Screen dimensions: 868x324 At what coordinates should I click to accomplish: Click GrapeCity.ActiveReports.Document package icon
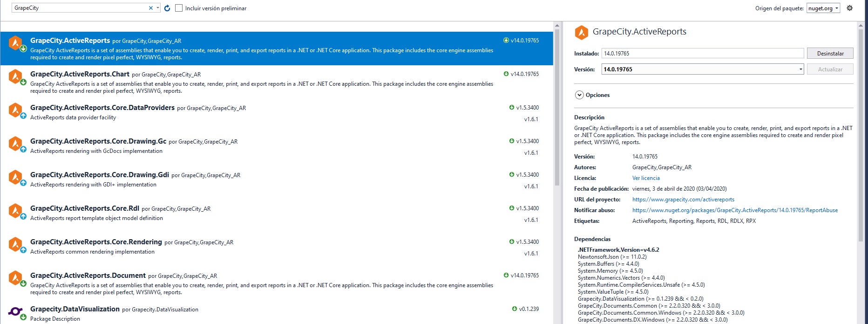15,277
